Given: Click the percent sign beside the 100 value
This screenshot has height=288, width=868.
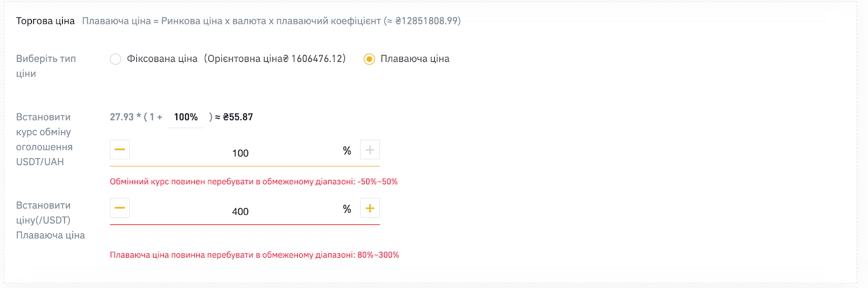Looking at the screenshot, I should pyautogui.click(x=347, y=151).
